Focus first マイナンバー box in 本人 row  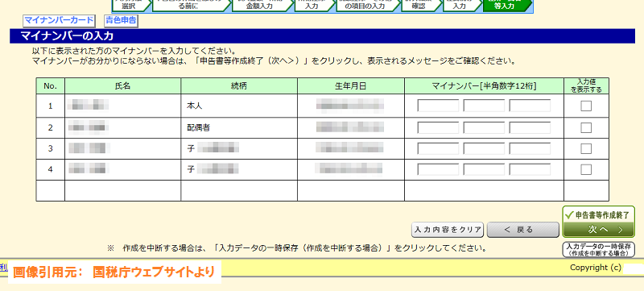[438, 106]
